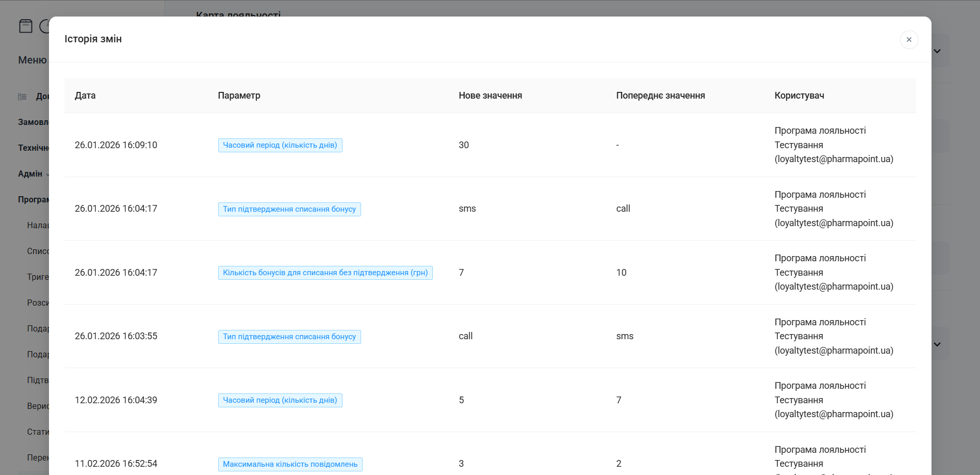980x475 pixels.
Task: Click the Меню heading in the sidebar
Action: 32,60
